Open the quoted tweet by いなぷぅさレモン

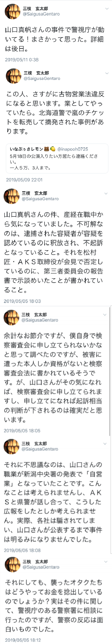point(57,158)
